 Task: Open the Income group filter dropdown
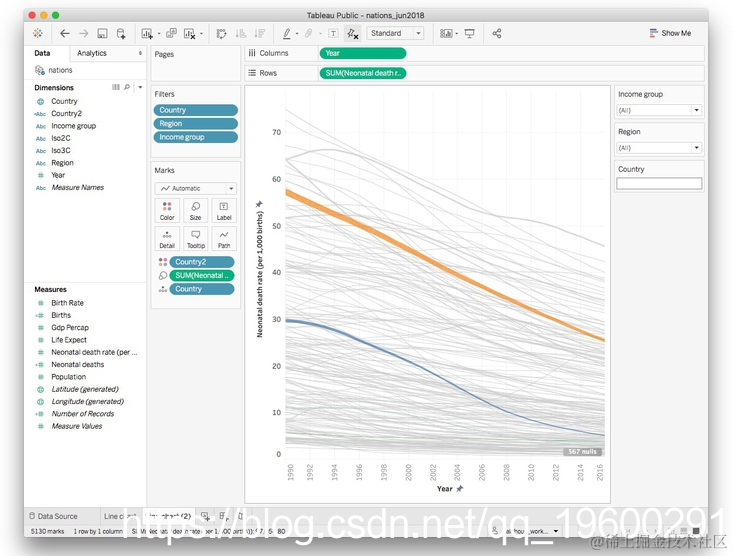click(659, 110)
